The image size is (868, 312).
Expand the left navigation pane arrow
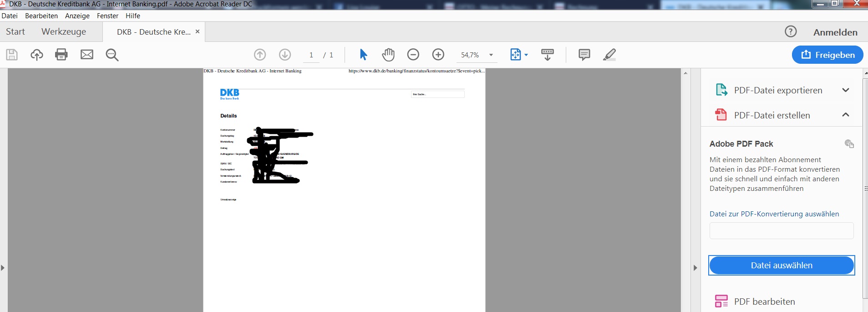pos(3,268)
